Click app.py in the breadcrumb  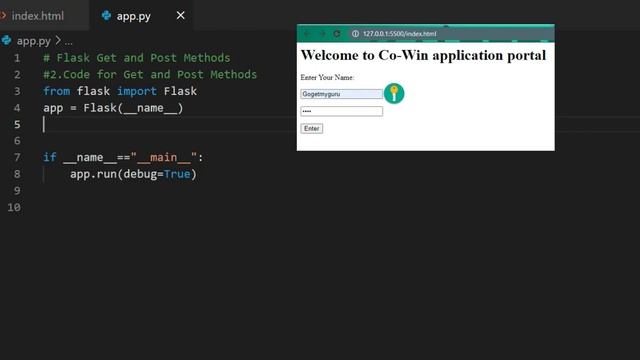[33, 41]
